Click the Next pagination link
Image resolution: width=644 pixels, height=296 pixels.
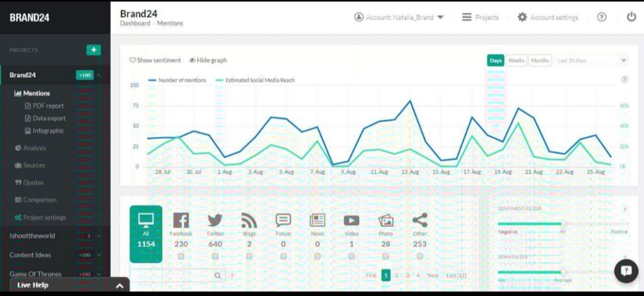(433, 275)
